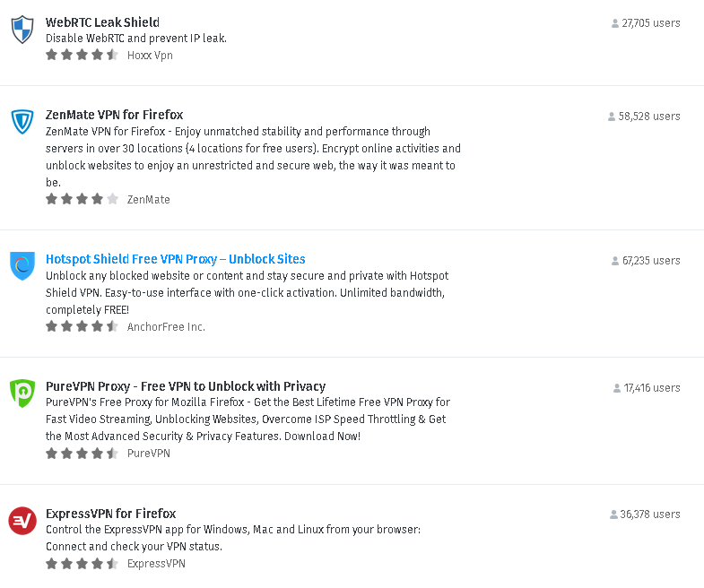Click user icon beside 27,705 users
Screen dimensions: 704x588
pyautogui.click(x=615, y=23)
